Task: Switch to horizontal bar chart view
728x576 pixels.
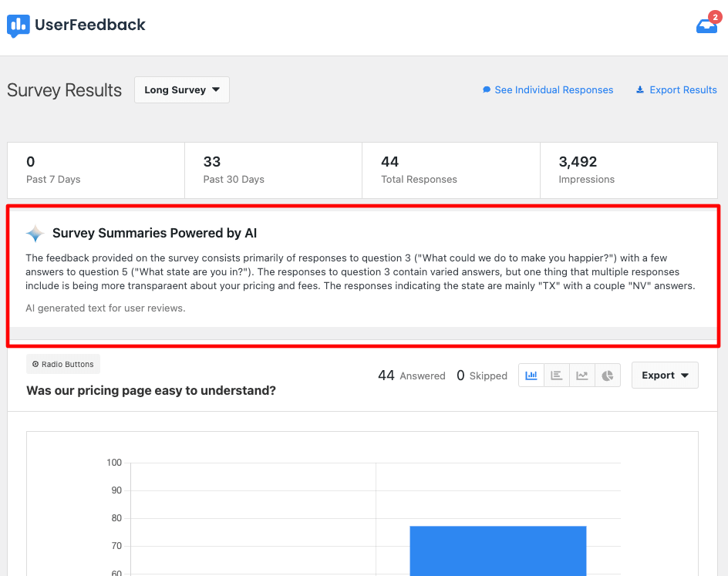Action: (556, 376)
